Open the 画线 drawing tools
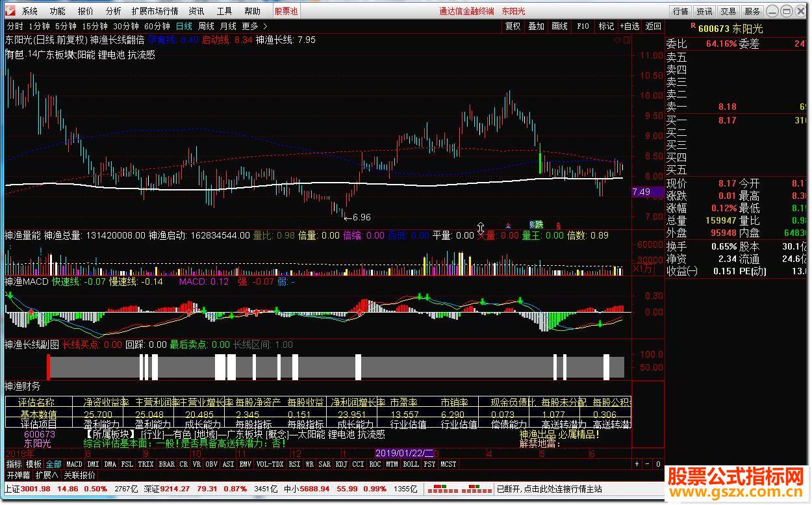This screenshot has width=812, height=505. [x=560, y=26]
